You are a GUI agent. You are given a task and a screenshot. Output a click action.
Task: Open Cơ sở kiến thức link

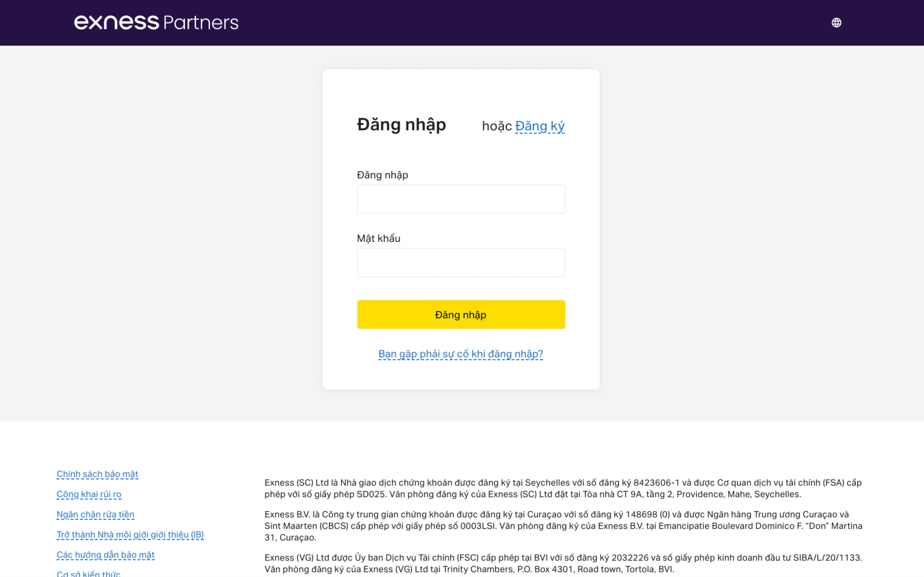point(89,573)
